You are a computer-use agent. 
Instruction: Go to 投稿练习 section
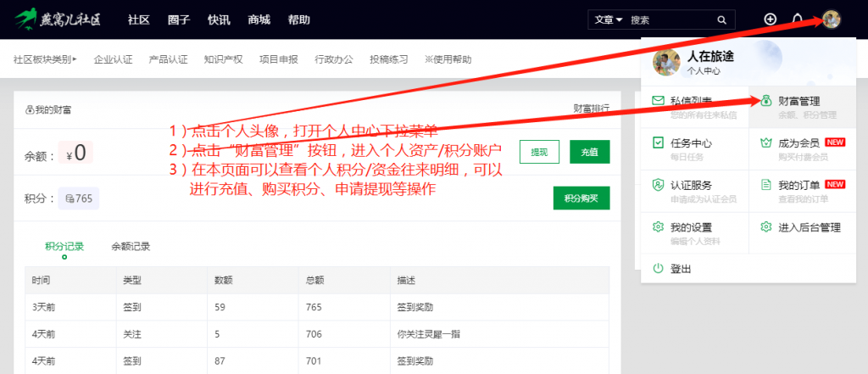point(389,59)
